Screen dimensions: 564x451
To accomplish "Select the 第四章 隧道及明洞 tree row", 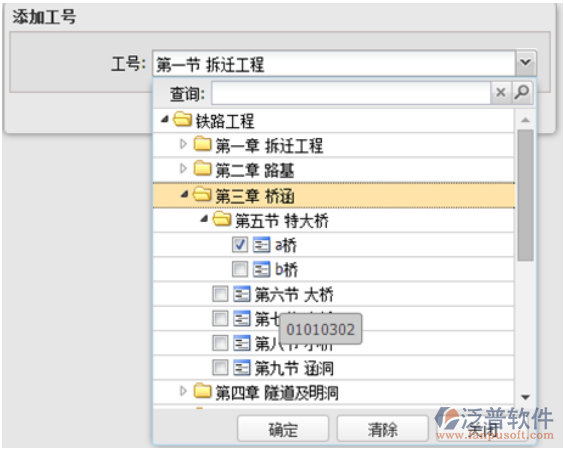I will click(333, 392).
